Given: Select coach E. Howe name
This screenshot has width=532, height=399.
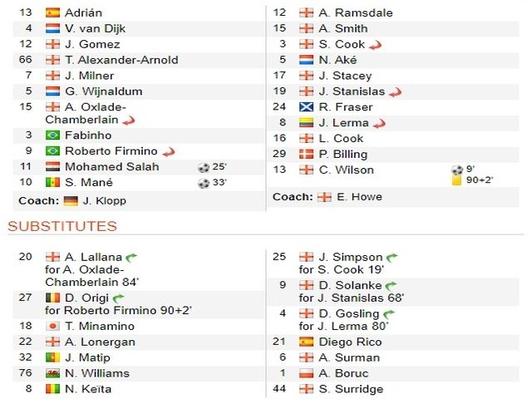Looking at the screenshot, I should 359,197.
